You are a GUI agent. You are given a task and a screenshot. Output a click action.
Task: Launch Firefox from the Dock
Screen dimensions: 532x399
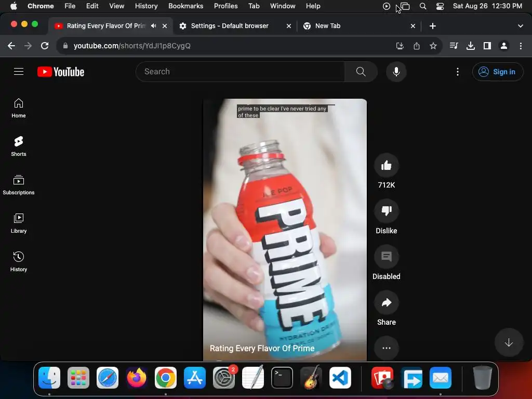pos(137,378)
